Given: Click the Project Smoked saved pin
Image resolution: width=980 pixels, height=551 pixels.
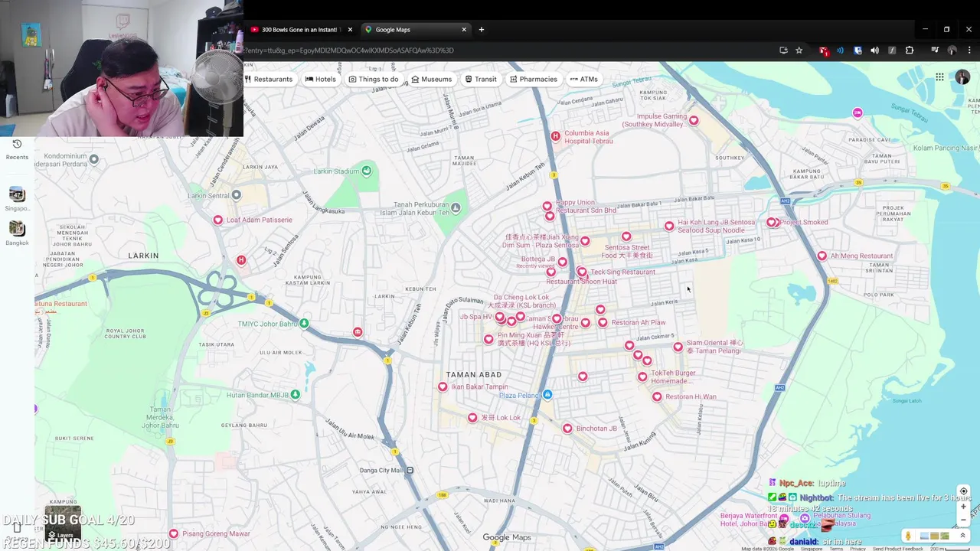Looking at the screenshot, I should 772,223.
